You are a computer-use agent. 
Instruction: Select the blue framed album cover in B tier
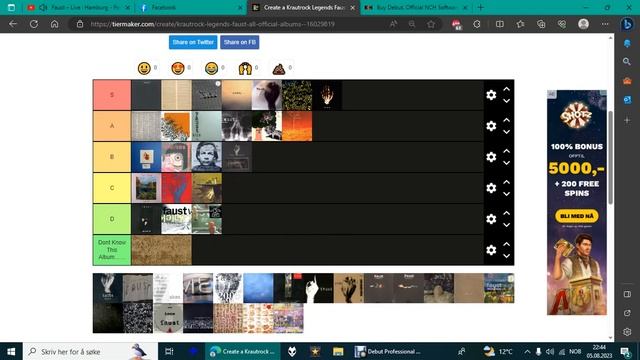(x=146, y=157)
